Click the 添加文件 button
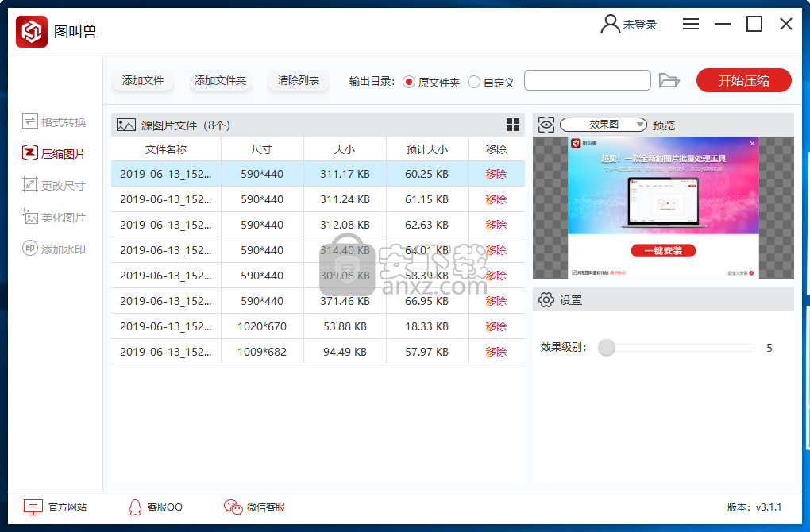Image resolution: width=810 pixels, height=532 pixels. [x=143, y=80]
